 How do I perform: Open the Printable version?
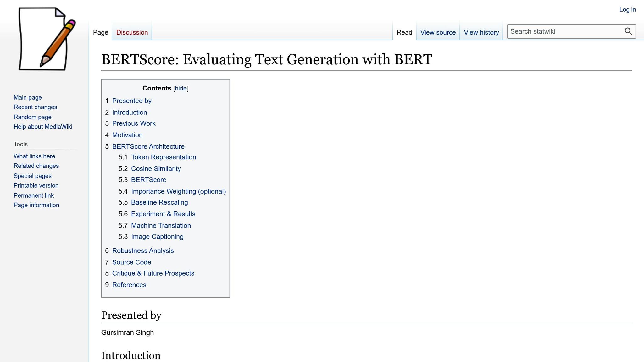36,185
